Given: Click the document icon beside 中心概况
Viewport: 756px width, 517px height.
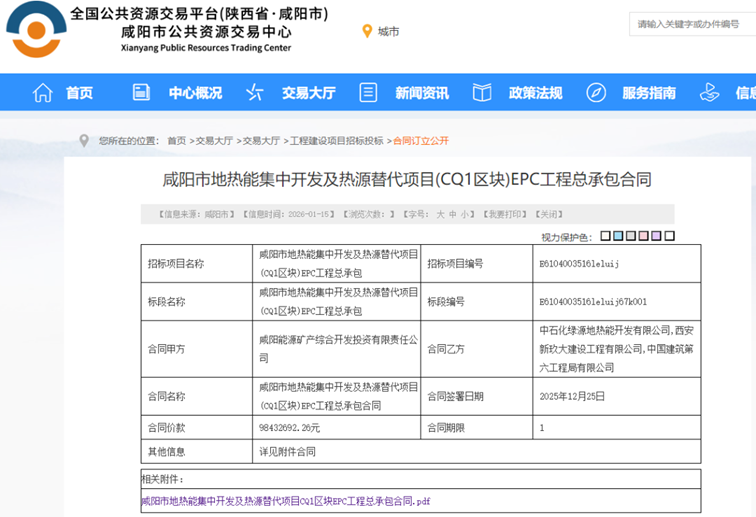Looking at the screenshot, I should 141,93.
